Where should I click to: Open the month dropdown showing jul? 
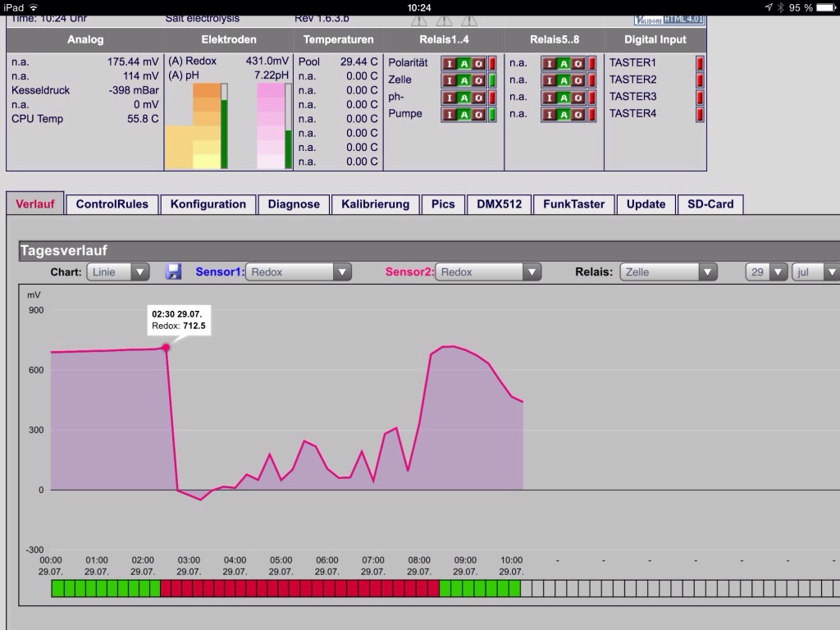click(x=815, y=272)
